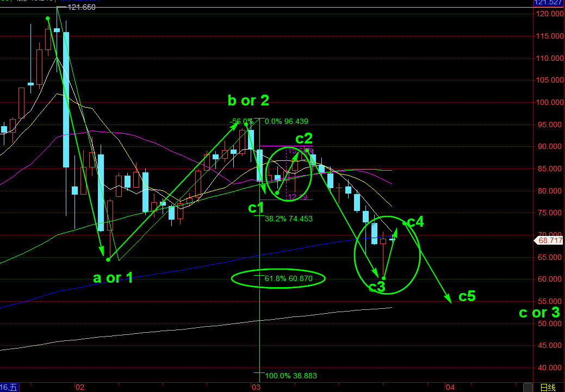Image resolution: width=565 pixels, height=392 pixels.
Task: Select the 'a or 1' wave label
Action: pos(113,278)
